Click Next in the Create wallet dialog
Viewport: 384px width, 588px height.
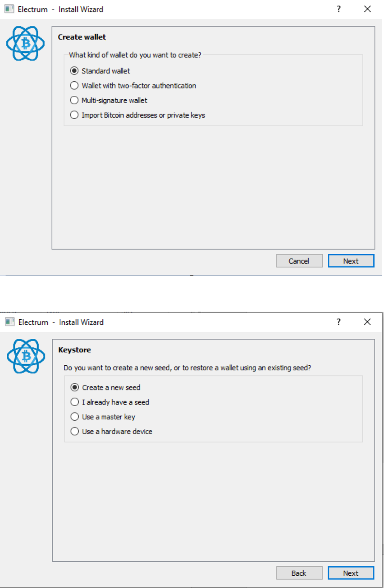(351, 261)
